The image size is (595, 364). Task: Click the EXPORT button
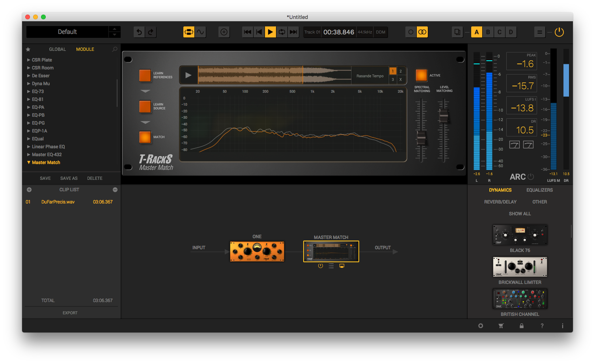coord(70,313)
